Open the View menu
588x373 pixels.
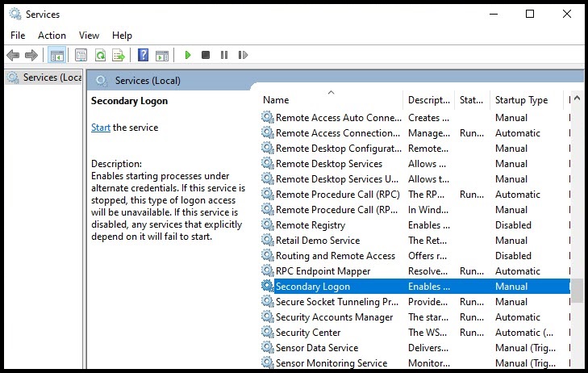(89, 36)
